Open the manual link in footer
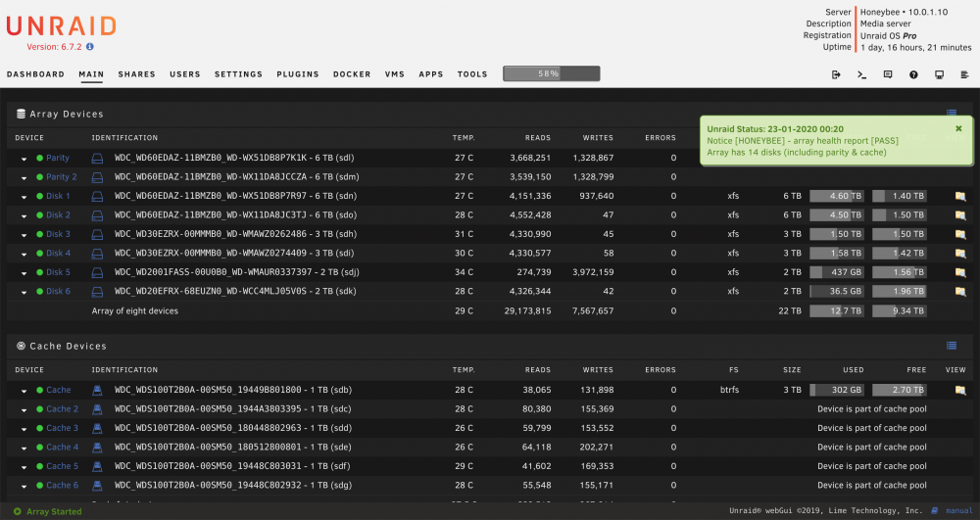 959,510
